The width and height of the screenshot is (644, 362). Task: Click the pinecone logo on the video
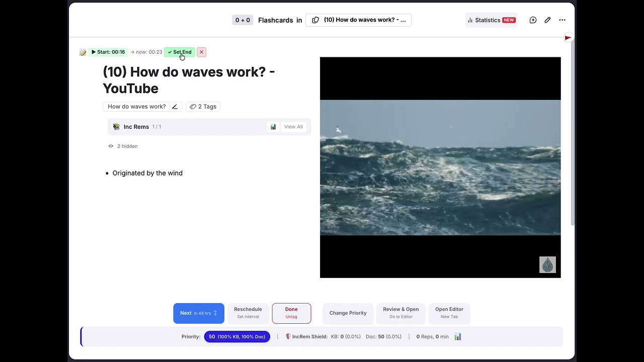point(547,265)
